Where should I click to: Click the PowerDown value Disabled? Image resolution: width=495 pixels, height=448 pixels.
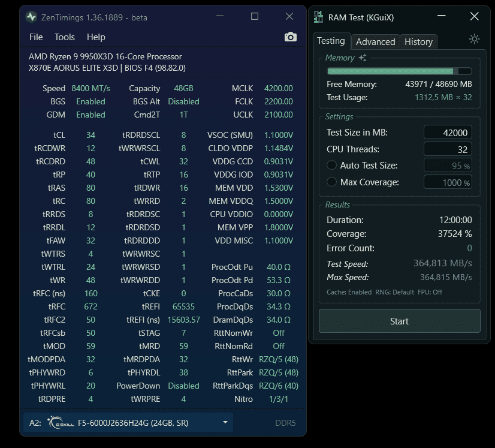point(183,386)
